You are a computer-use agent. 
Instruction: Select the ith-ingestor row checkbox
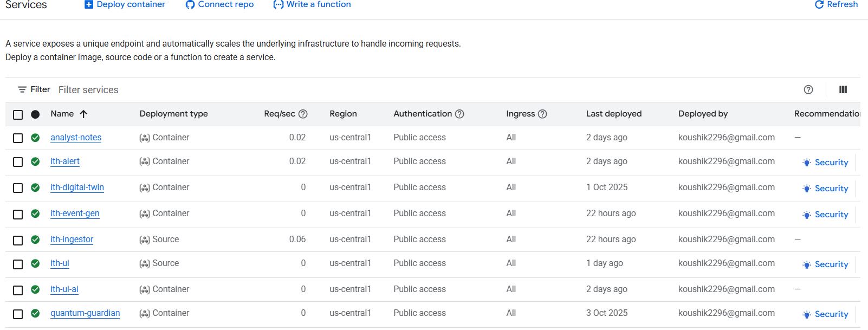coord(18,240)
